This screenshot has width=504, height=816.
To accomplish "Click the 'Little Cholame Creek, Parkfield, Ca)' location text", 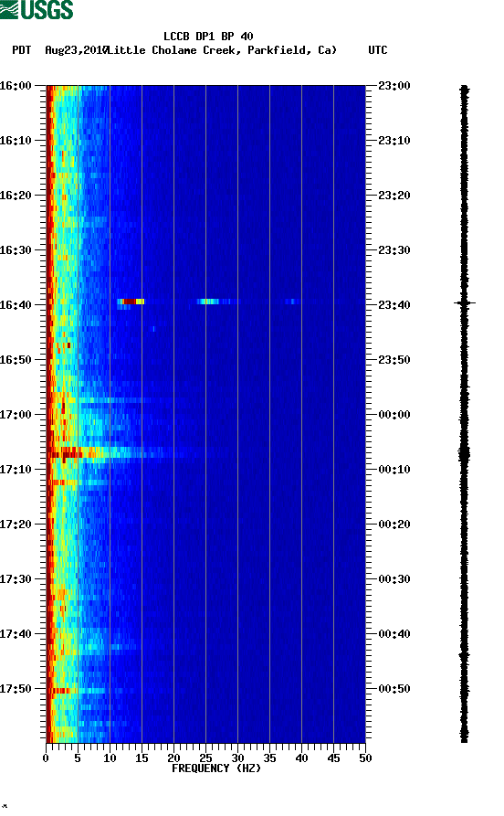I will 222,50.
